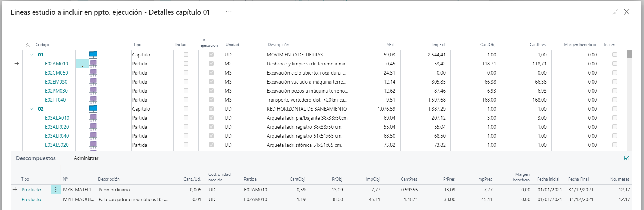644x210 pixels.
Task: Open the Producto link for Peón ordinario
Action: coord(31,190)
